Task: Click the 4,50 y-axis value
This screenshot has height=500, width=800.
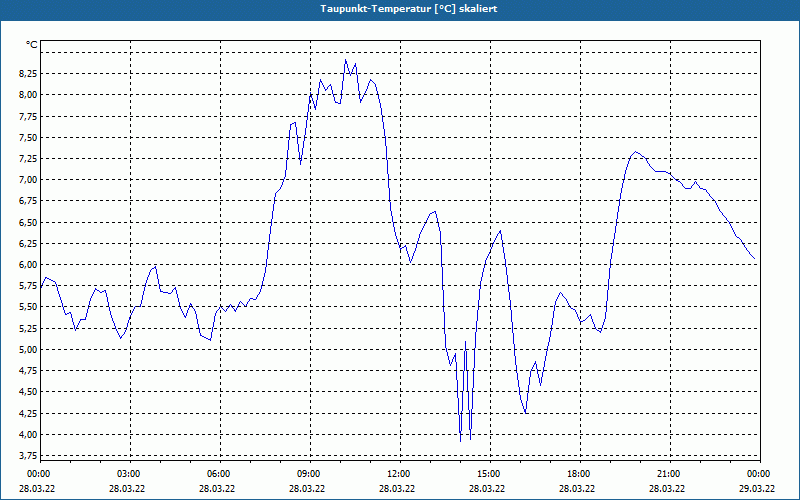Action: pyautogui.click(x=28, y=392)
